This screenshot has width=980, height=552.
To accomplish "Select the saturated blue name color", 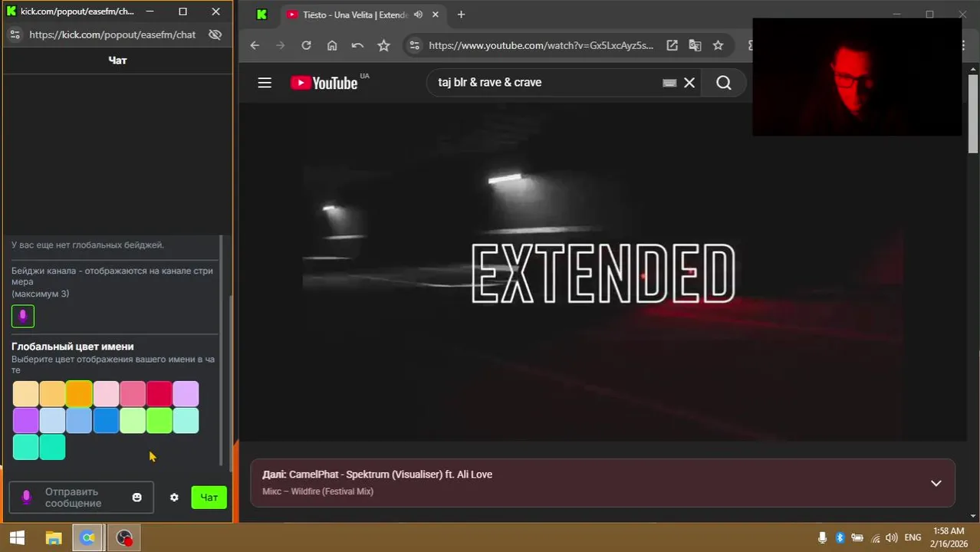I will (x=106, y=421).
